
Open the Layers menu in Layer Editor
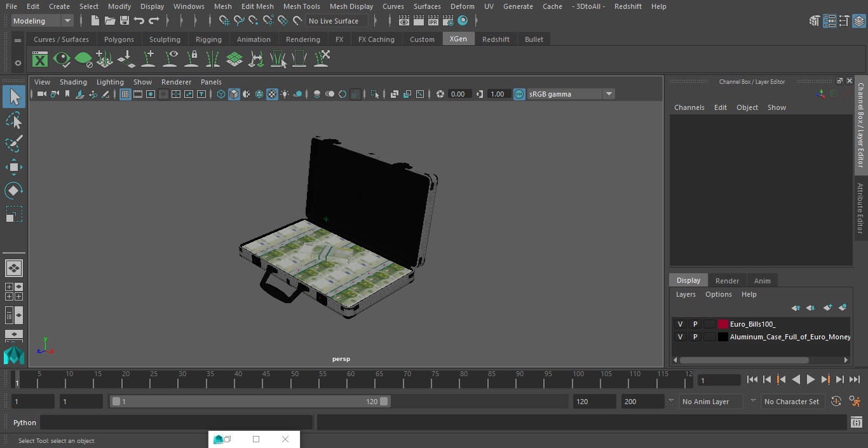point(686,294)
